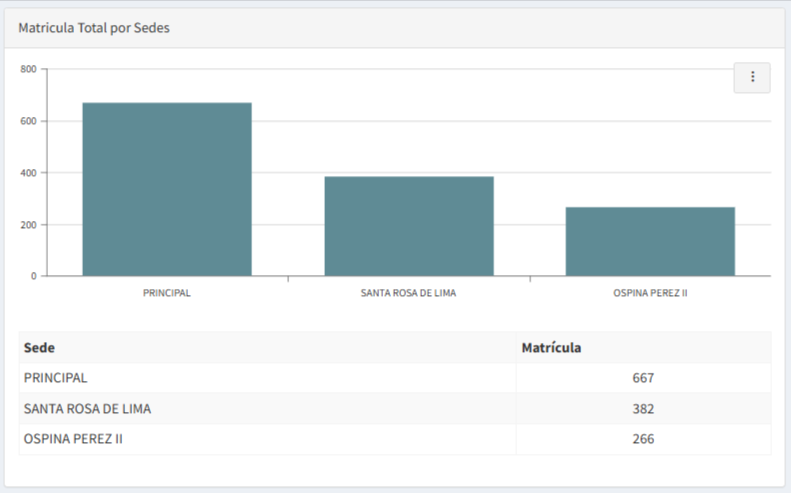
Task: Click the 400 y-axis tick label
Action: (x=27, y=173)
